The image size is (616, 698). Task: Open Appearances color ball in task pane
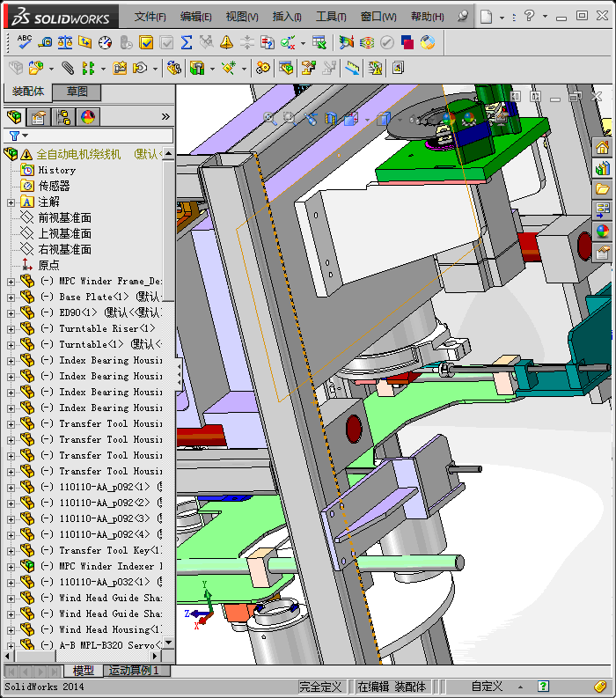tap(602, 231)
